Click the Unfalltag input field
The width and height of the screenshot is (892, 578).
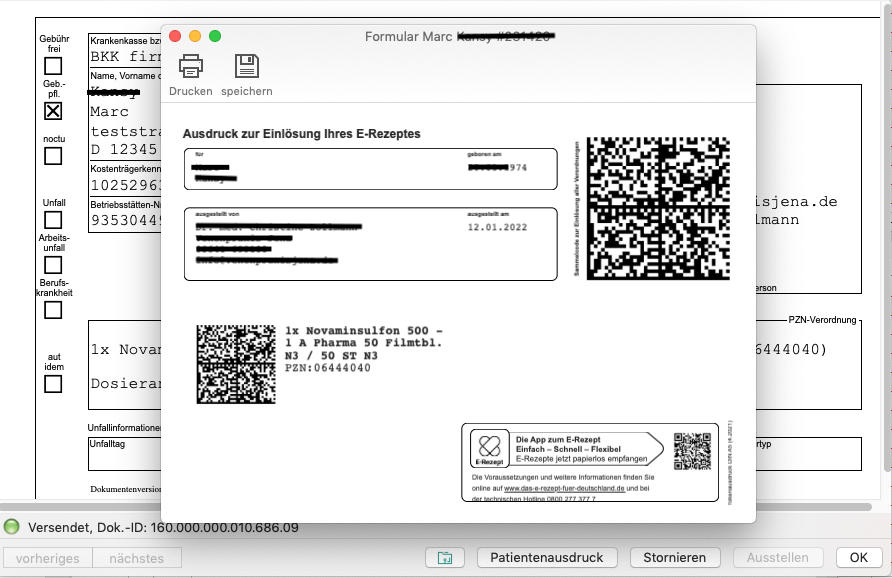125,453
